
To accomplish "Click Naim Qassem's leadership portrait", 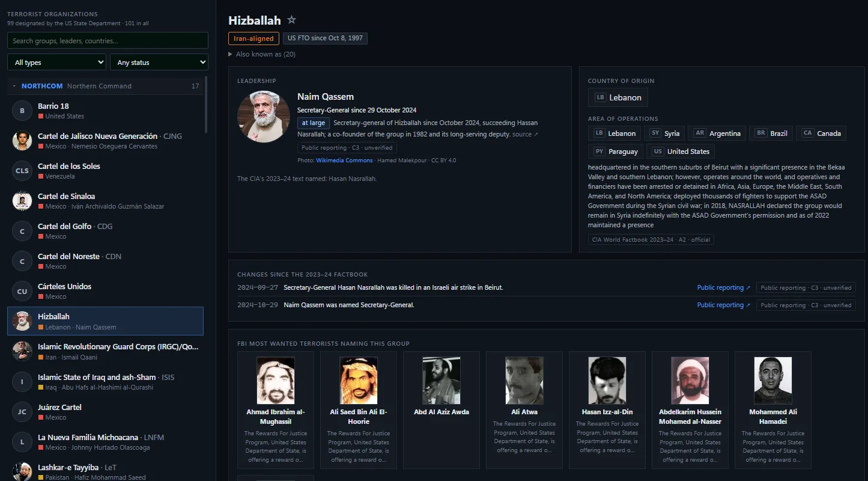I will pos(264,117).
